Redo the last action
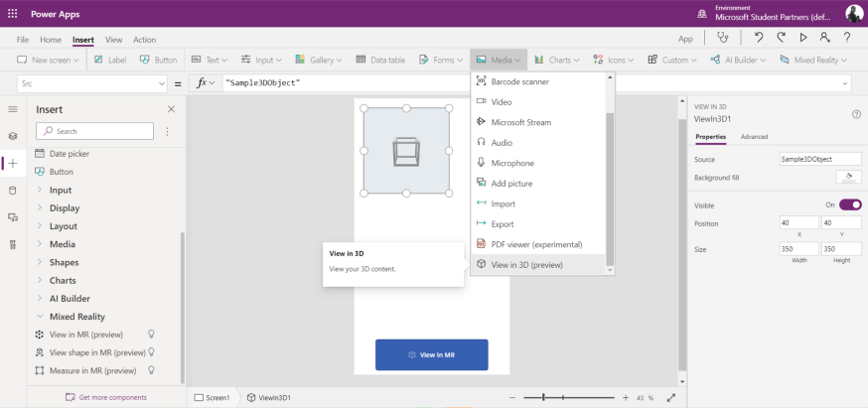This screenshot has width=868, height=408. 781,38
